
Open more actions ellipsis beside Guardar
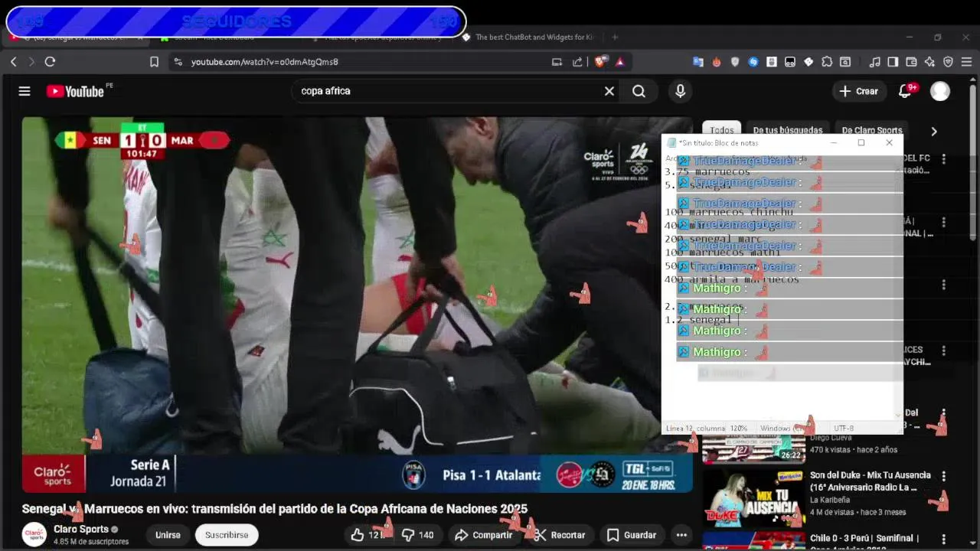681,535
